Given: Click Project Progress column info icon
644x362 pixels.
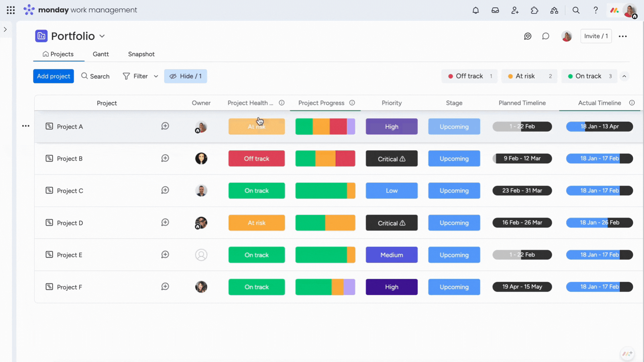Looking at the screenshot, I should [x=352, y=103].
